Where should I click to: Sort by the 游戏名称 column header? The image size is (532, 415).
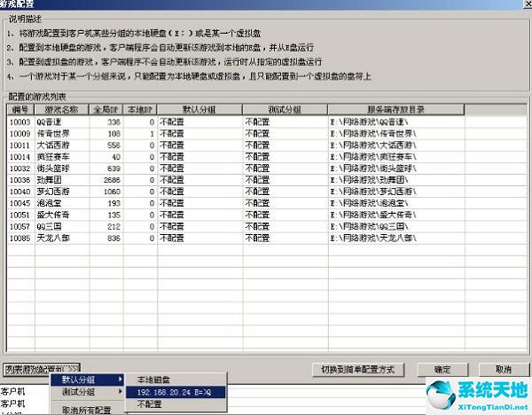(62, 110)
